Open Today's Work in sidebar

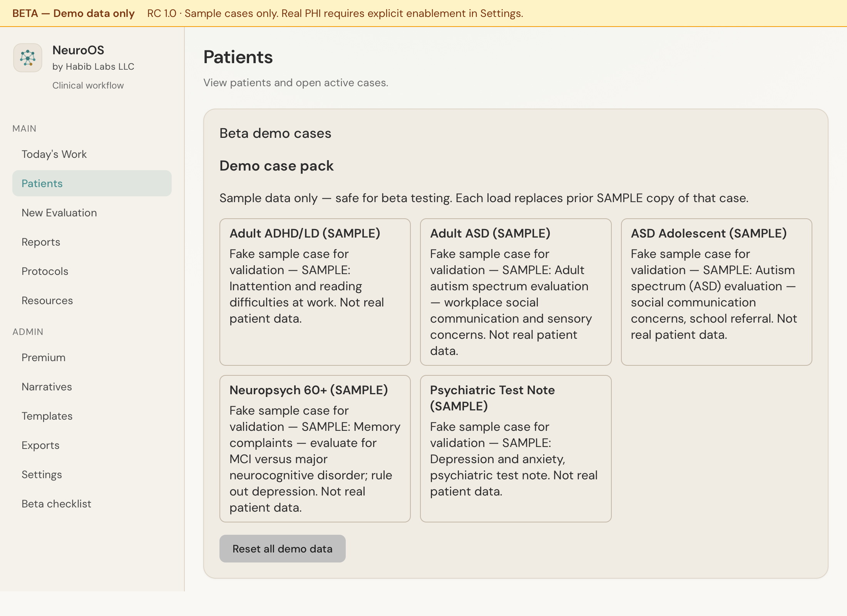(92, 154)
